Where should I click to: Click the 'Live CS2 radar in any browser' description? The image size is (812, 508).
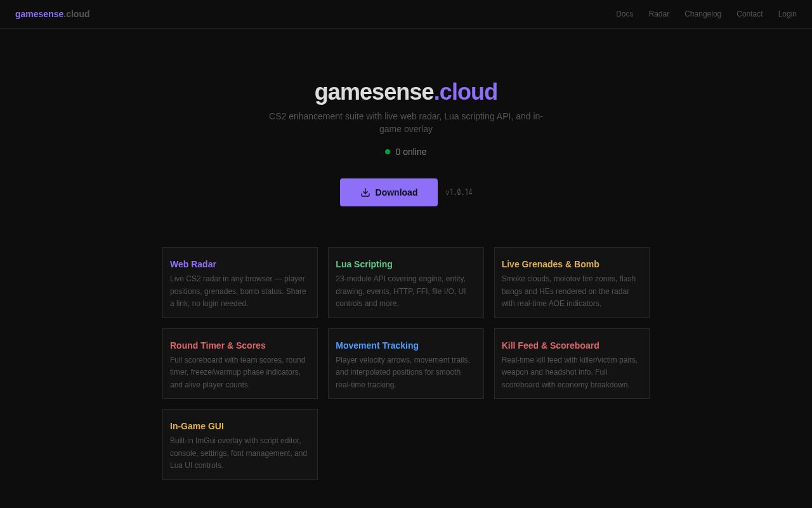coord(238,291)
